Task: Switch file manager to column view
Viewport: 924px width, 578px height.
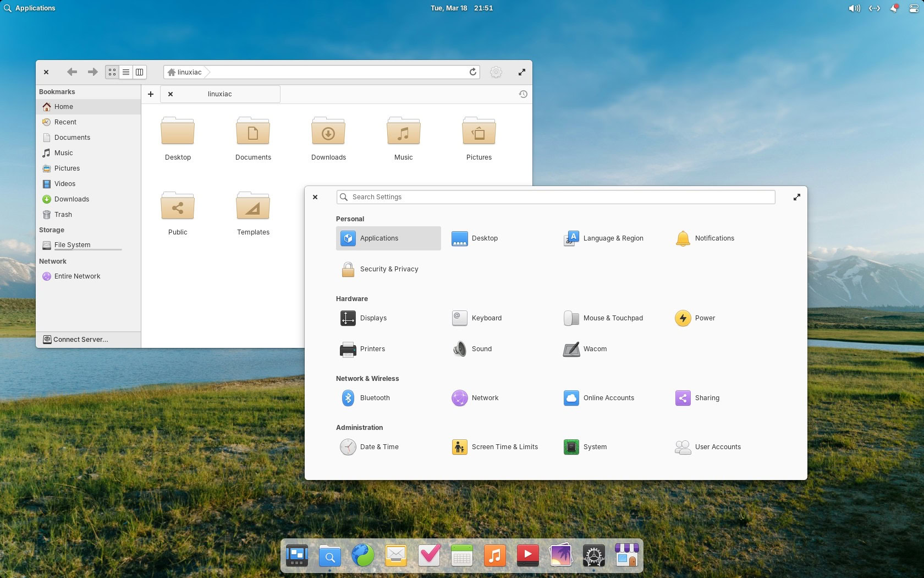Action: click(x=140, y=72)
